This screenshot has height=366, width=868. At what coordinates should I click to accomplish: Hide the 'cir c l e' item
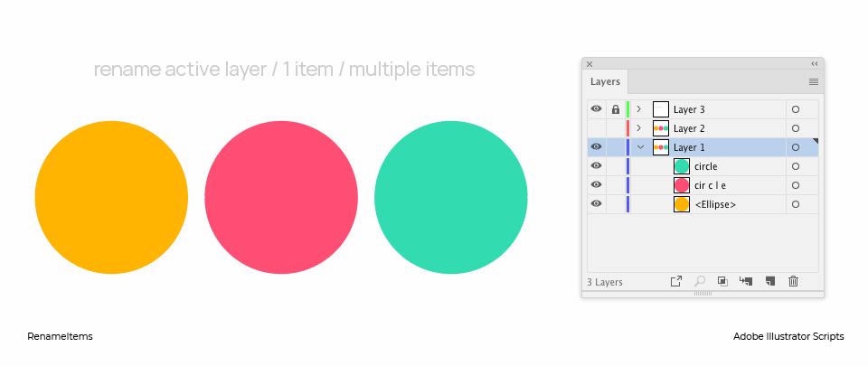[596, 184]
